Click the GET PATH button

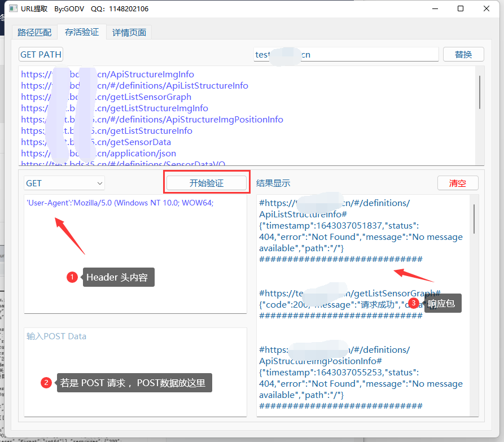tap(41, 54)
